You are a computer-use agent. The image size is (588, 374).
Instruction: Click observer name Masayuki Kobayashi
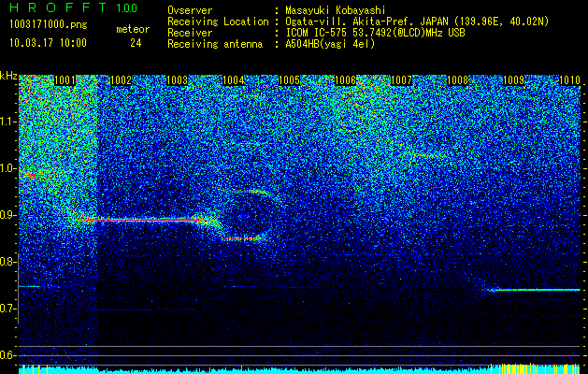point(336,10)
